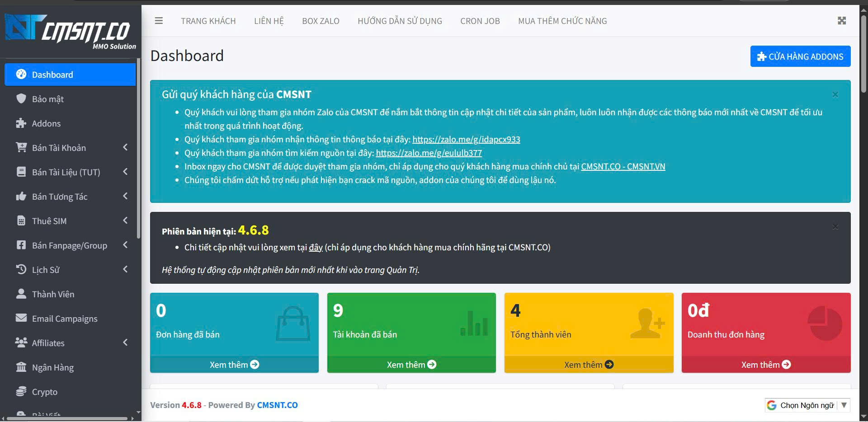Expand the Bán Tài Khoản submenu arrow
The height and width of the screenshot is (422, 868).
click(x=125, y=147)
